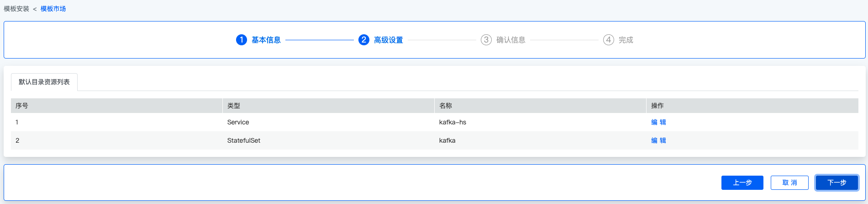868x204 pixels.
Task: Edit the kafka-hs Service row
Action: pyautogui.click(x=658, y=122)
